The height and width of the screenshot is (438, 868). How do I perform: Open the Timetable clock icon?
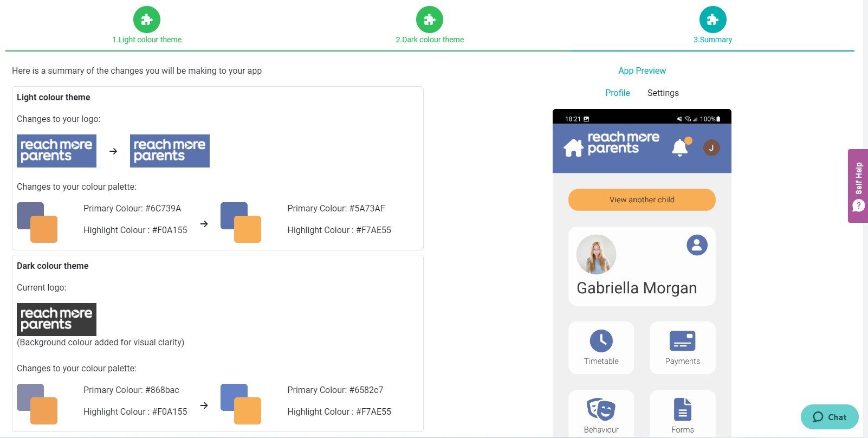(601, 341)
